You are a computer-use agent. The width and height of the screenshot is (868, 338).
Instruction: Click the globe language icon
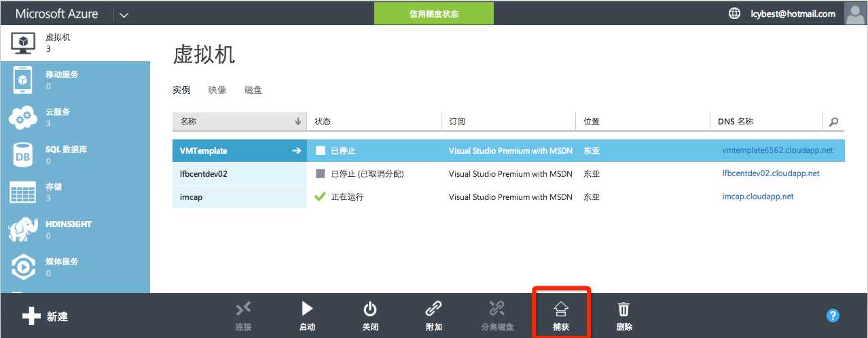pyautogui.click(x=734, y=13)
